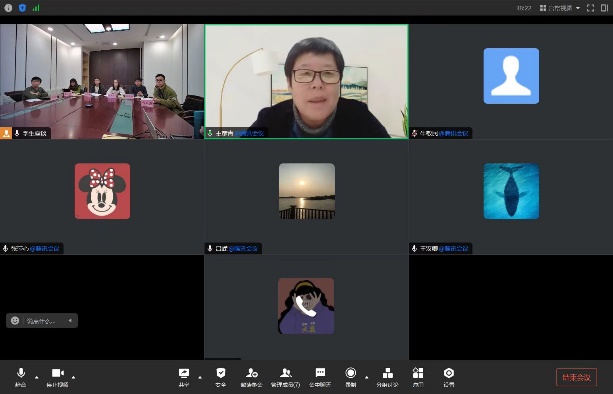Open the apps grid icon in toolbar
The width and height of the screenshot is (613, 394).
coord(418,377)
